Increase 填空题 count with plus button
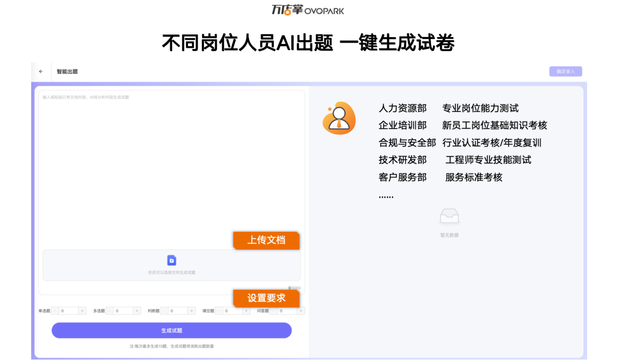 pos(246,311)
